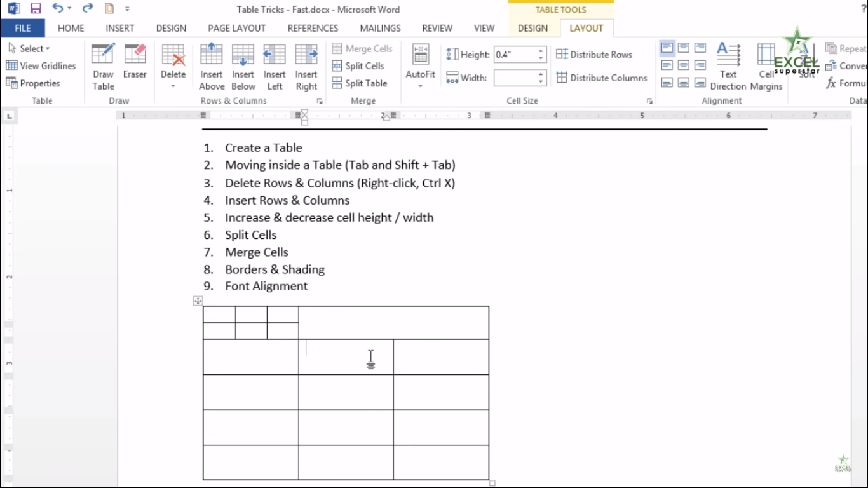Open the Select dropdown
The height and width of the screenshot is (488, 868).
pyautogui.click(x=29, y=49)
